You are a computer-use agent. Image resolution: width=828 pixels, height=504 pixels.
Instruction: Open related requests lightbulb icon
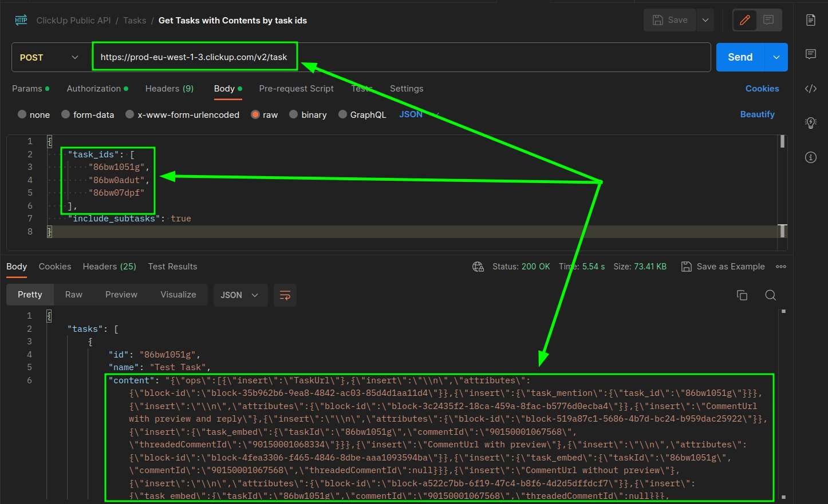tap(811, 122)
